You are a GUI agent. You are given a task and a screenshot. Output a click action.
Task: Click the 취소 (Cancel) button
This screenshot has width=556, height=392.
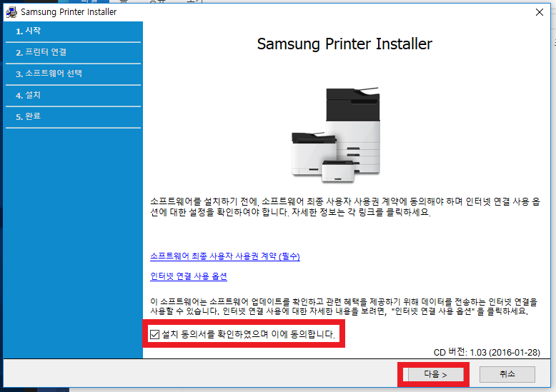click(x=507, y=374)
